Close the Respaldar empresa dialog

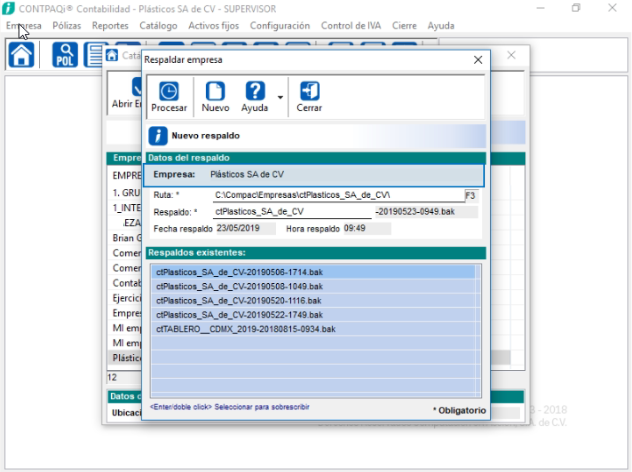coord(478,60)
